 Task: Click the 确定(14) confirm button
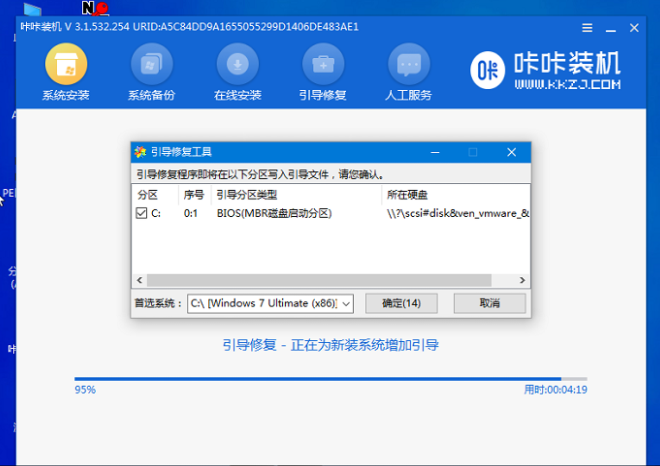pyautogui.click(x=401, y=302)
